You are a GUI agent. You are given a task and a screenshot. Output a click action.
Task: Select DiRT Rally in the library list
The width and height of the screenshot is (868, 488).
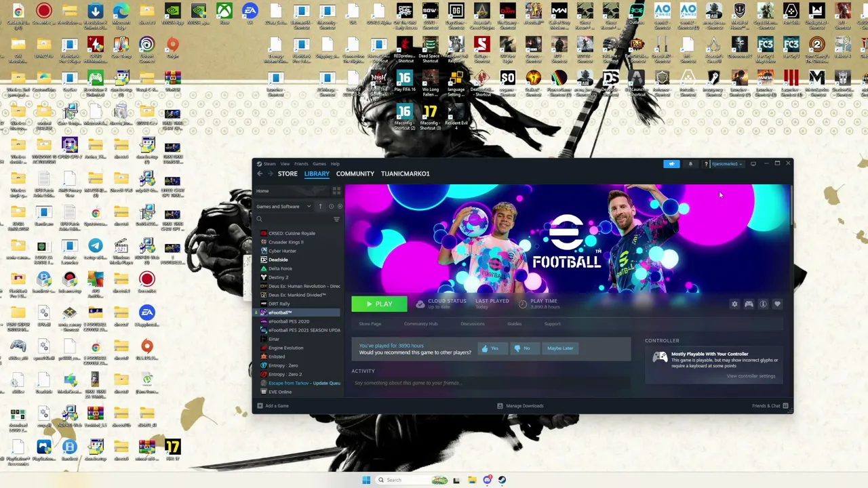coord(279,304)
